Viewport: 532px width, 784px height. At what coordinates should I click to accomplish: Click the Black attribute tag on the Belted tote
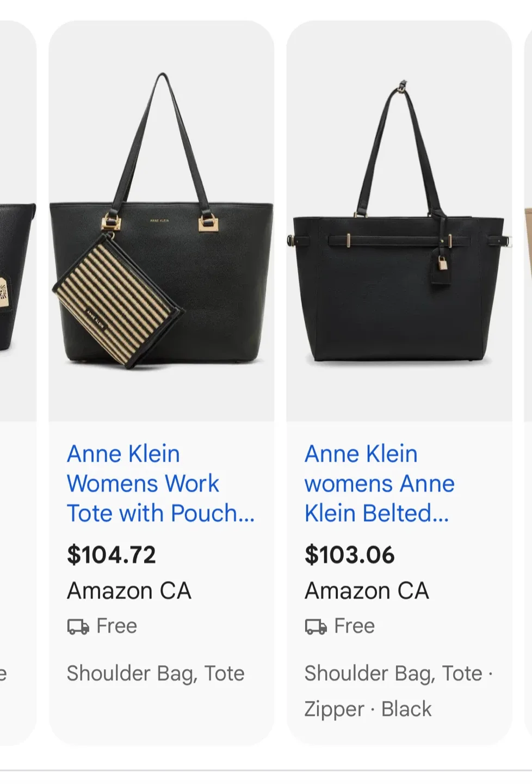coord(406,708)
